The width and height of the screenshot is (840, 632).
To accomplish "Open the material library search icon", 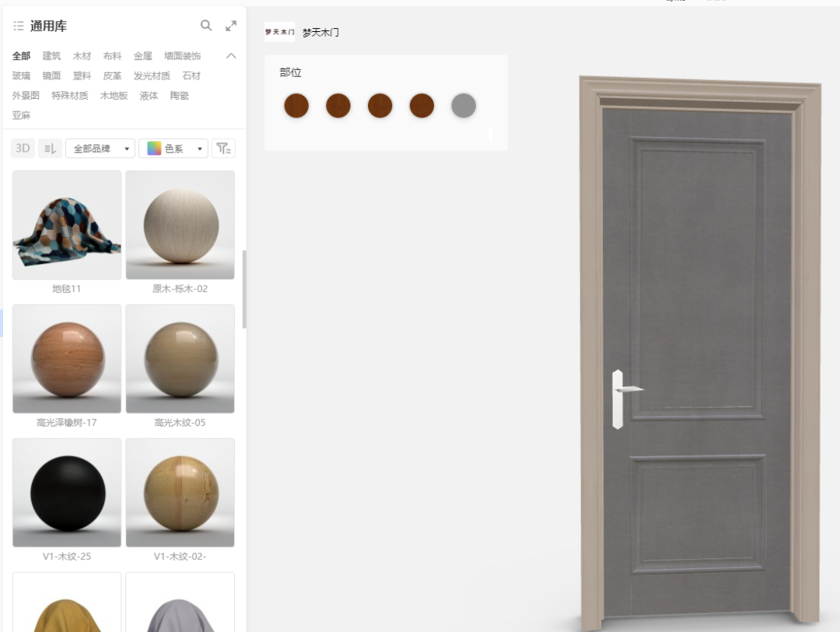I will coord(206,25).
